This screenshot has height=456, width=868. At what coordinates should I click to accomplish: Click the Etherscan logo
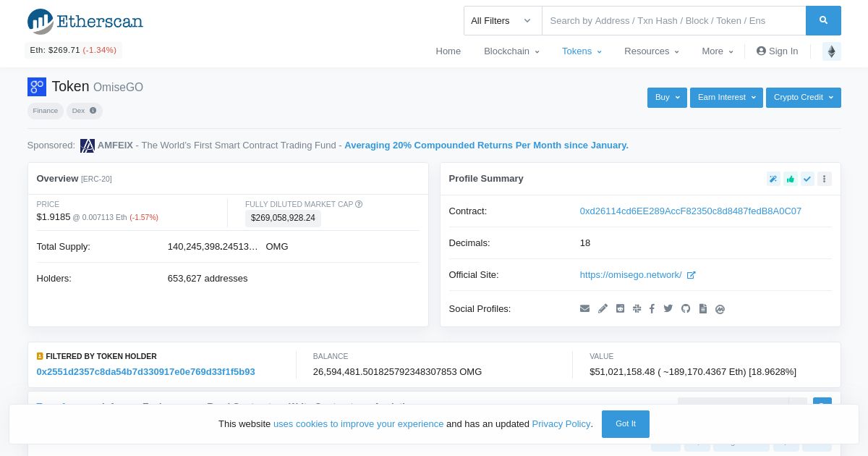pos(85,21)
